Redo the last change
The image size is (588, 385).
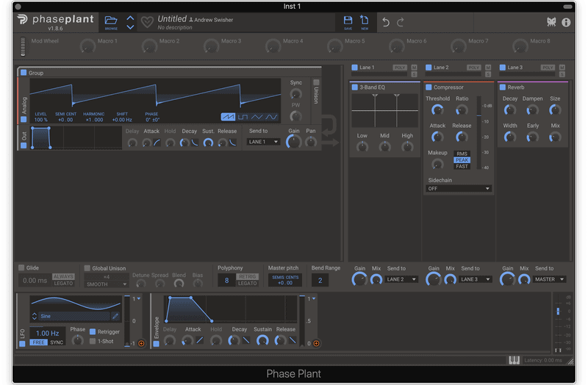click(x=400, y=23)
